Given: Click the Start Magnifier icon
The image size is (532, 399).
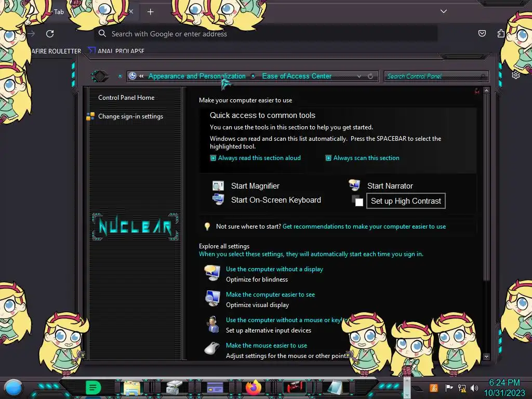Looking at the screenshot, I should (x=218, y=185).
